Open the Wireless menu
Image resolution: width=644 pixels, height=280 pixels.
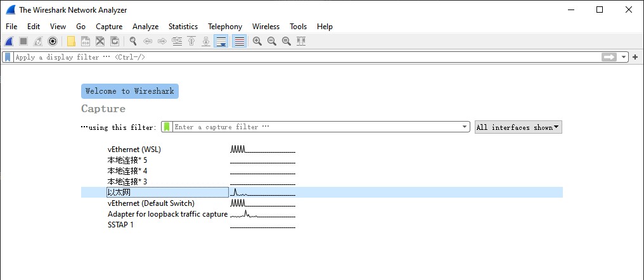(266, 26)
